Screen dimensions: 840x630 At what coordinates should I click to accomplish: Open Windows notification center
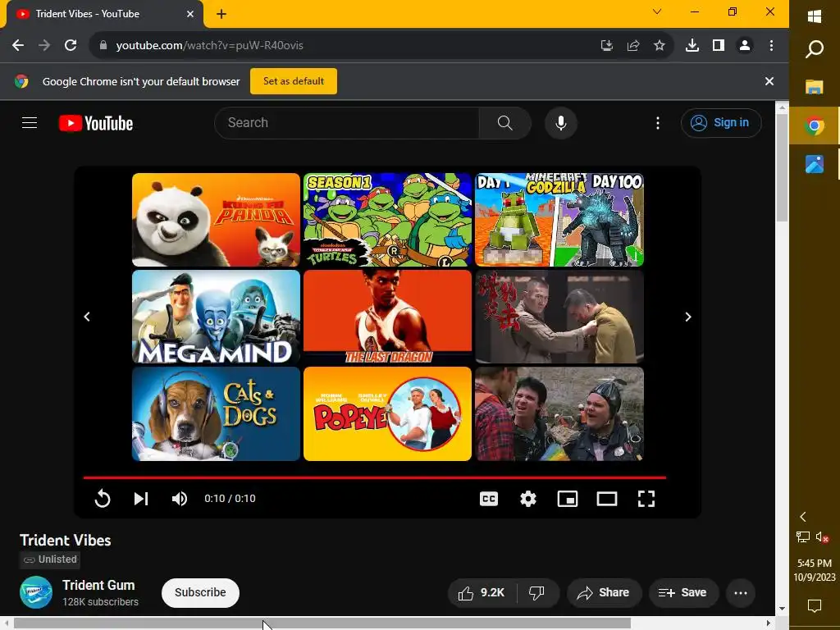[815, 606]
